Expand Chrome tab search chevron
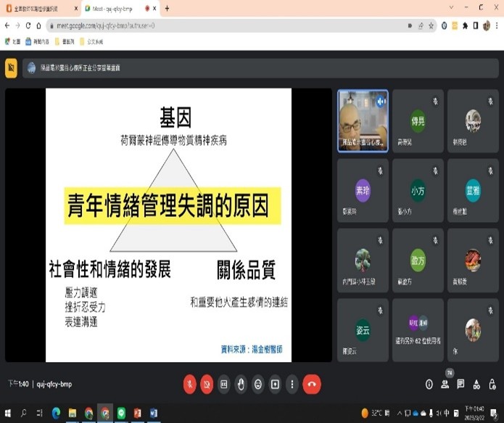This screenshot has width=504, height=423. (x=451, y=7)
